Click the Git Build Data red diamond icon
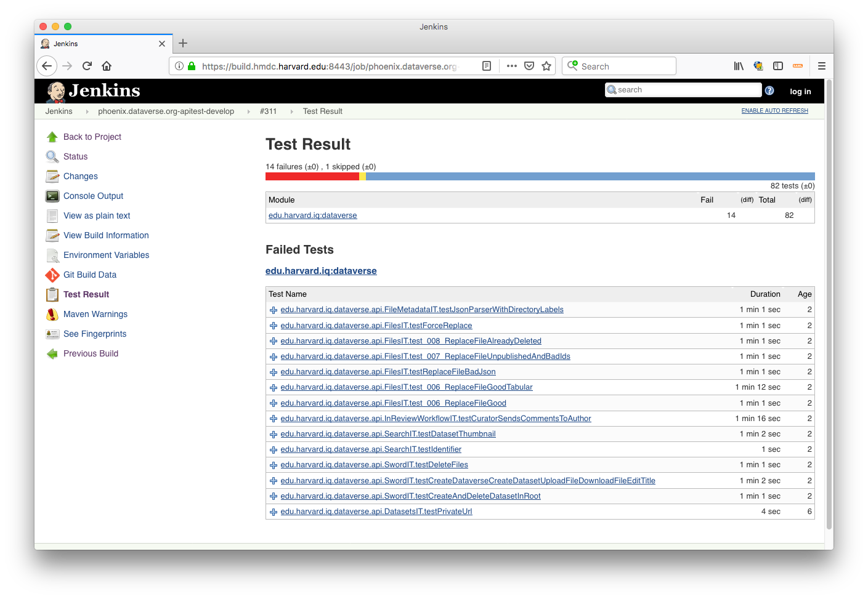This screenshot has width=868, height=599. 52,275
